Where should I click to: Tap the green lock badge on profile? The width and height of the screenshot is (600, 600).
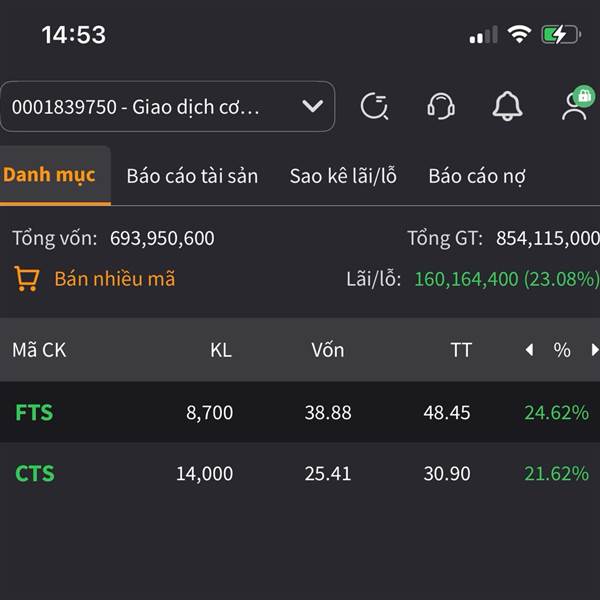(584, 96)
